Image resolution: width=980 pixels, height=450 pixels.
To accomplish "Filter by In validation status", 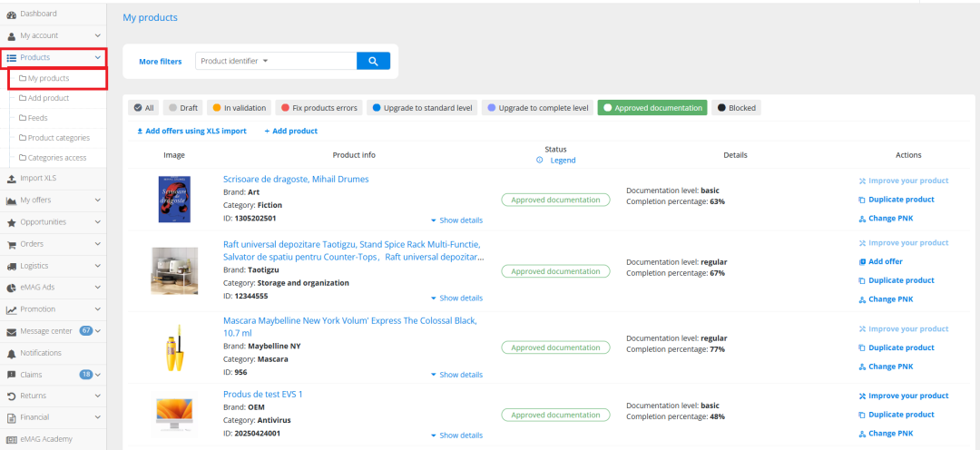I will 239,108.
